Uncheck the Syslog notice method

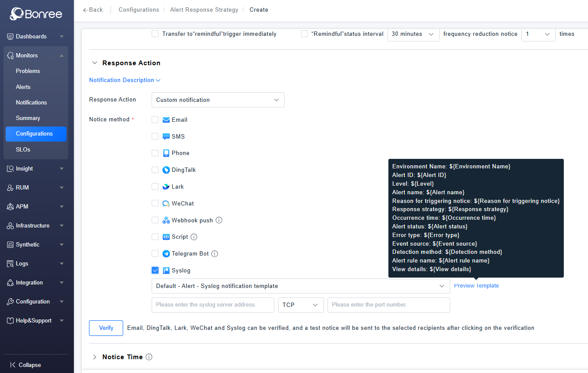pyautogui.click(x=155, y=270)
